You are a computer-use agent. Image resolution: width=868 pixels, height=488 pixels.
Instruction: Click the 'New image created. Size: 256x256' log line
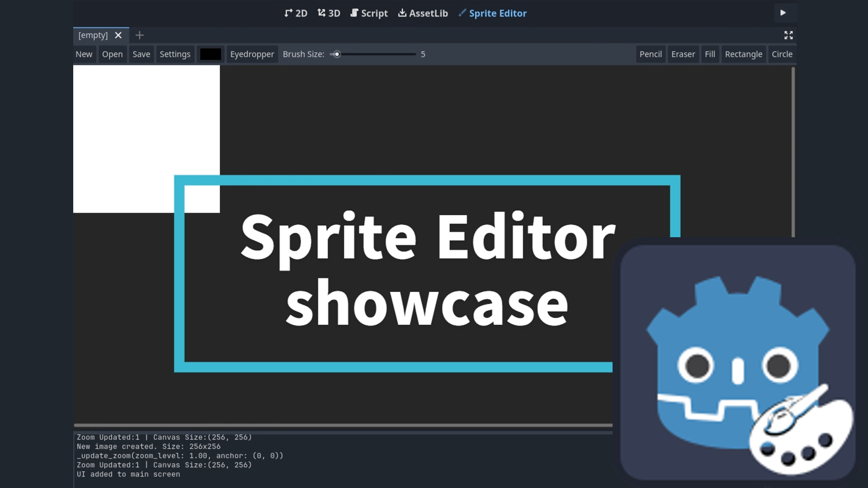click(149, 446)
